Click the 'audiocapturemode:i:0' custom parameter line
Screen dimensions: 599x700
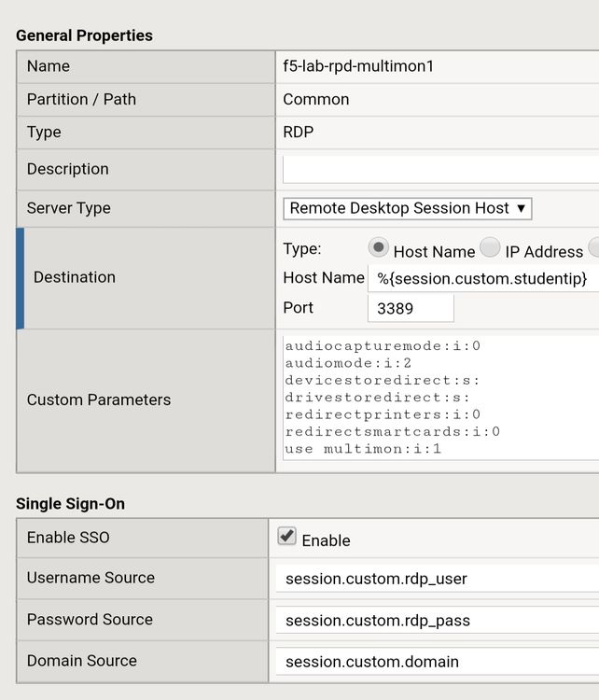pos(383,345)
